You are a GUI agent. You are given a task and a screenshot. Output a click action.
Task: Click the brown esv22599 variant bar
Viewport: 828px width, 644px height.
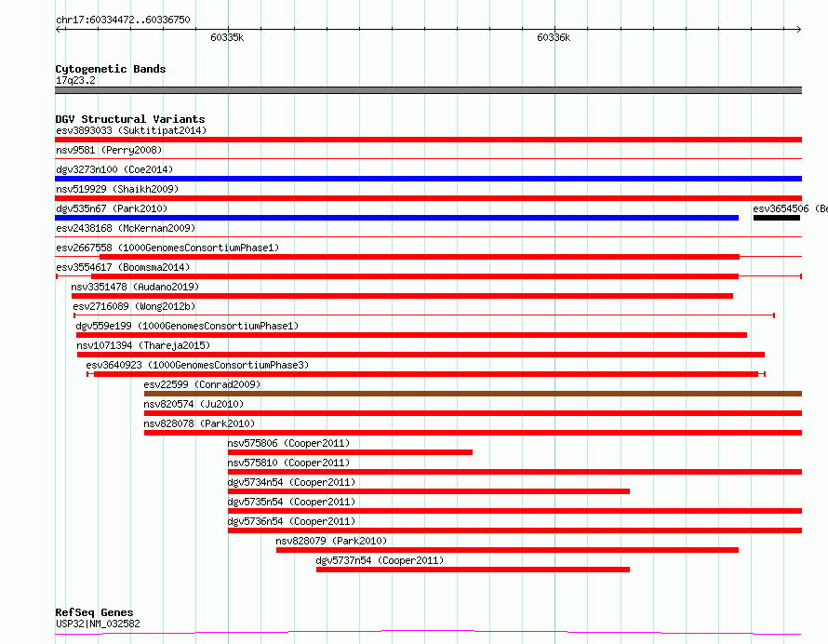[x=473, y=394]
